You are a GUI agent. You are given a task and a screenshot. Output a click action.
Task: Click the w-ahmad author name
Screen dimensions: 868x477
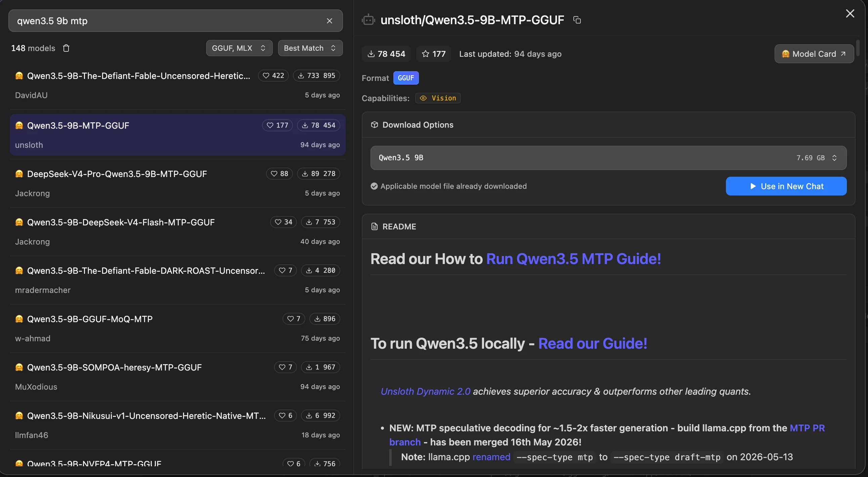tap(33, 339)
